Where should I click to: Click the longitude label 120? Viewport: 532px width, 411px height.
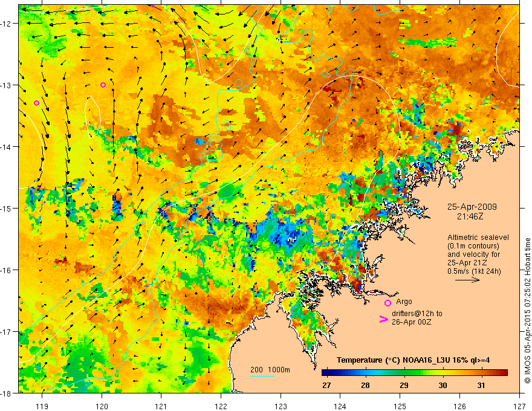pos(102,406)
